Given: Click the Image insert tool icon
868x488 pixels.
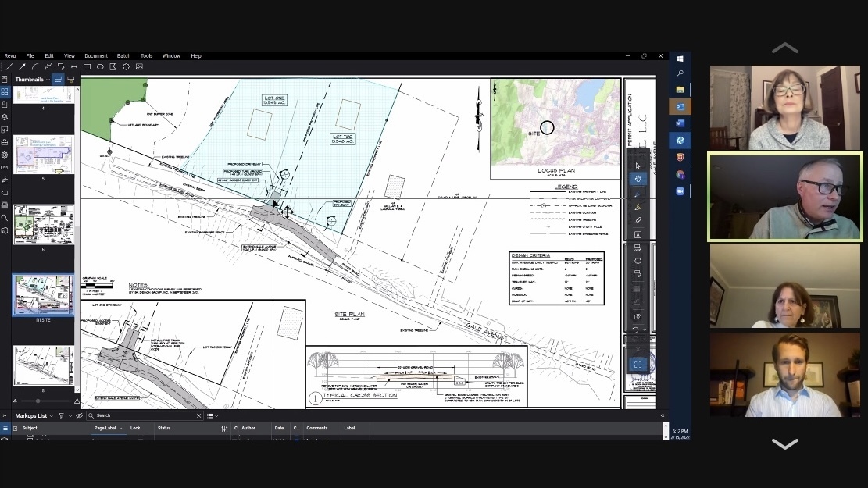Looking at the screenshot, I should tap(139, 67).
